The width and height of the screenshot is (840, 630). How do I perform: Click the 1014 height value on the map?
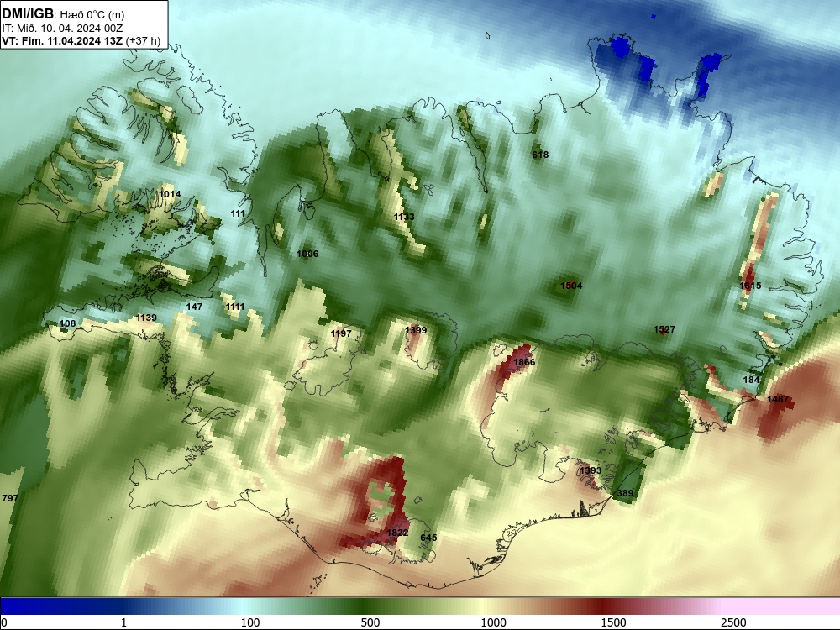pyautogui.click(x=170, y=194)
